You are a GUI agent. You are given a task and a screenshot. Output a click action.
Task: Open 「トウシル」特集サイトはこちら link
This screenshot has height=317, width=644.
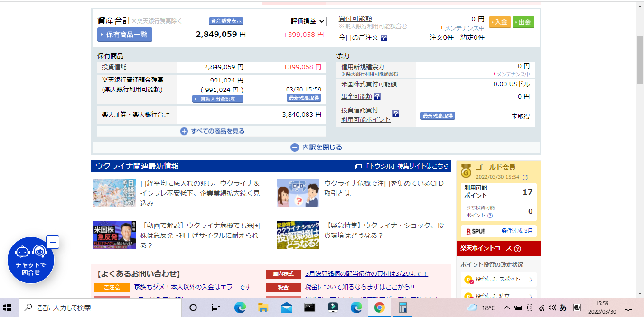point(402,166)
